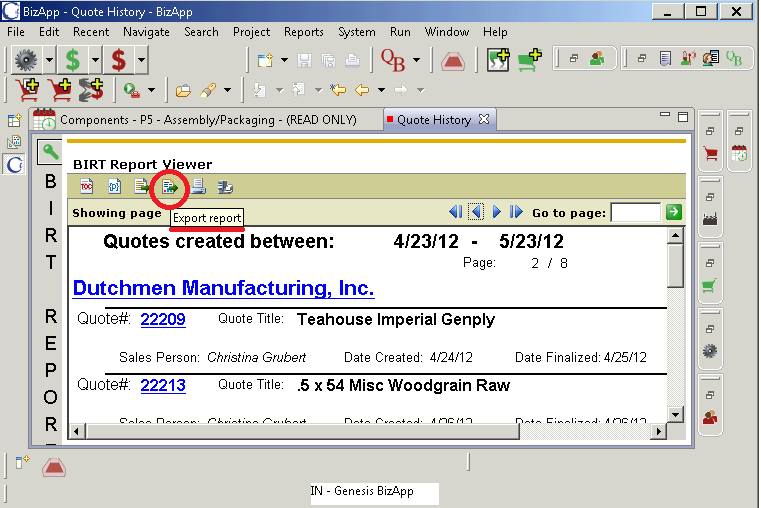Screen dimensions: 761x508
Task: Open the Project menu
Action: [251, 32]
